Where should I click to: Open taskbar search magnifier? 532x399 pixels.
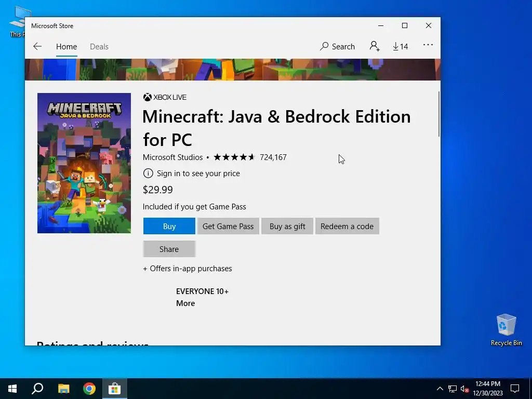coord(37,389)
